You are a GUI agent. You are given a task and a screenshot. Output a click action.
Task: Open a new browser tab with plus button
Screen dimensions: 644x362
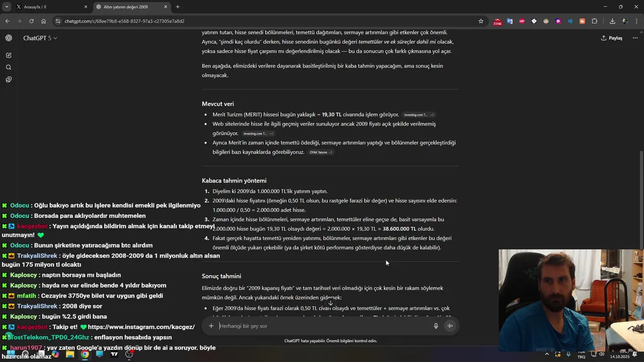tap(178, 7)
